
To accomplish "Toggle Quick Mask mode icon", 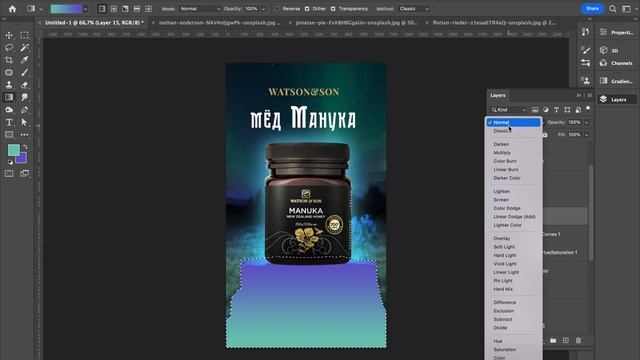I will 9,173.
